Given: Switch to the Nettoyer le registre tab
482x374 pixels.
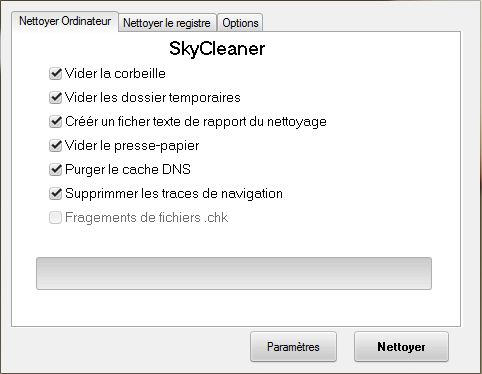Looking at the screenshot, I should coord(167,23).
